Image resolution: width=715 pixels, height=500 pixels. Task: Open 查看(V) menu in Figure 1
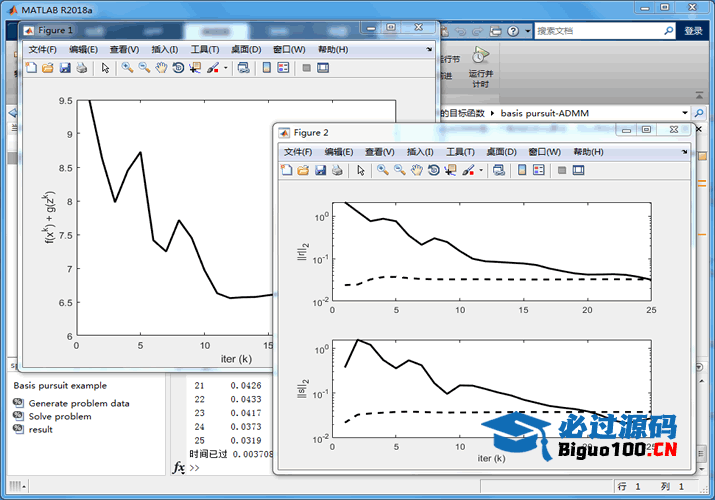(x=124, y=50)
